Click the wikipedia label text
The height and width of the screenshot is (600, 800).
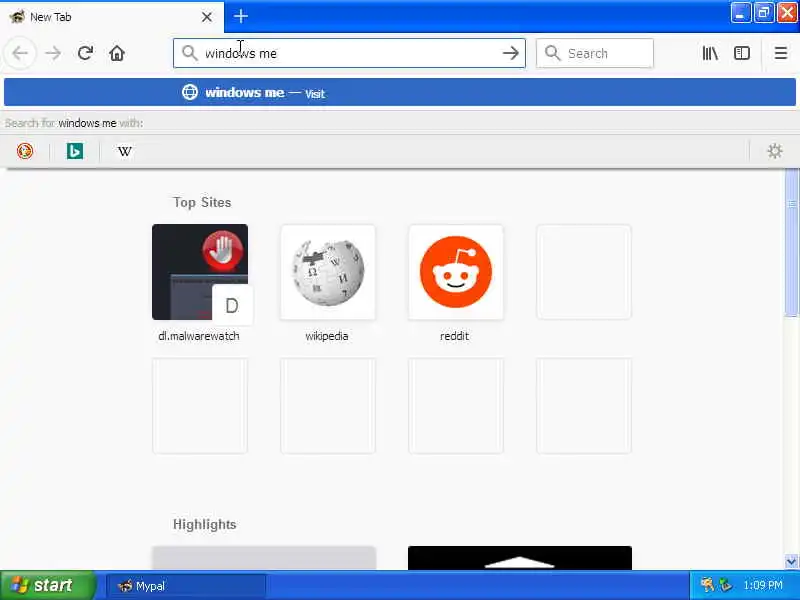pyautogui.click(x=327, y=336)
